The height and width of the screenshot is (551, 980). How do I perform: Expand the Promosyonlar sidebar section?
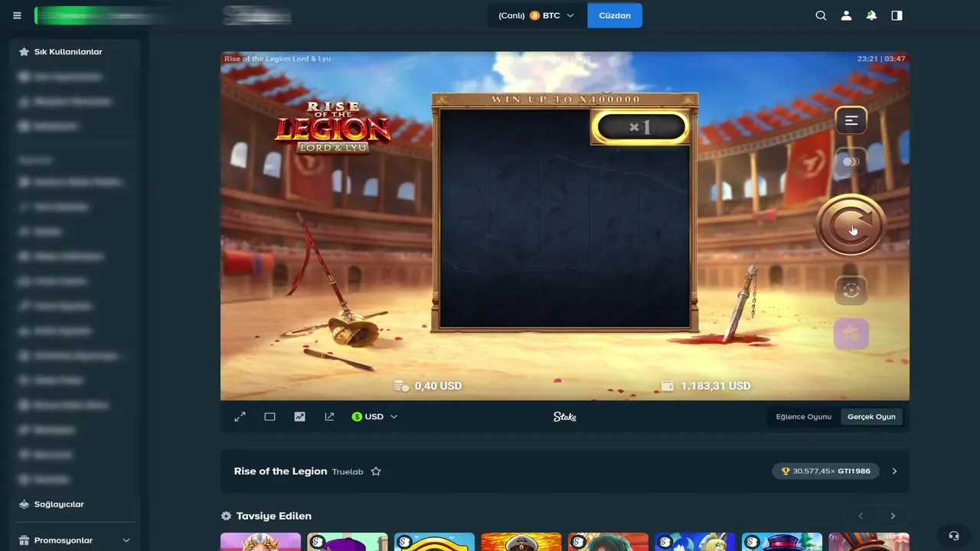pyautogui.click(x=75, y=540)
